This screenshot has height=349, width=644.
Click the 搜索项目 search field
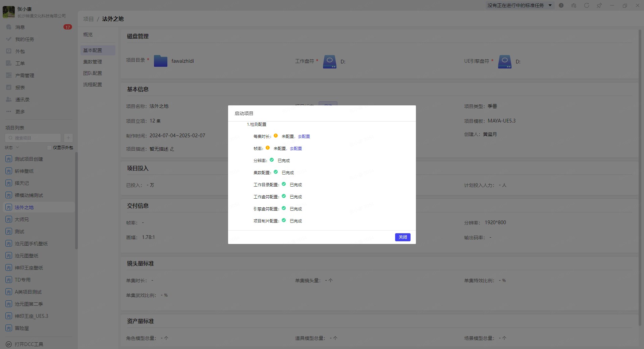[34, 138]
